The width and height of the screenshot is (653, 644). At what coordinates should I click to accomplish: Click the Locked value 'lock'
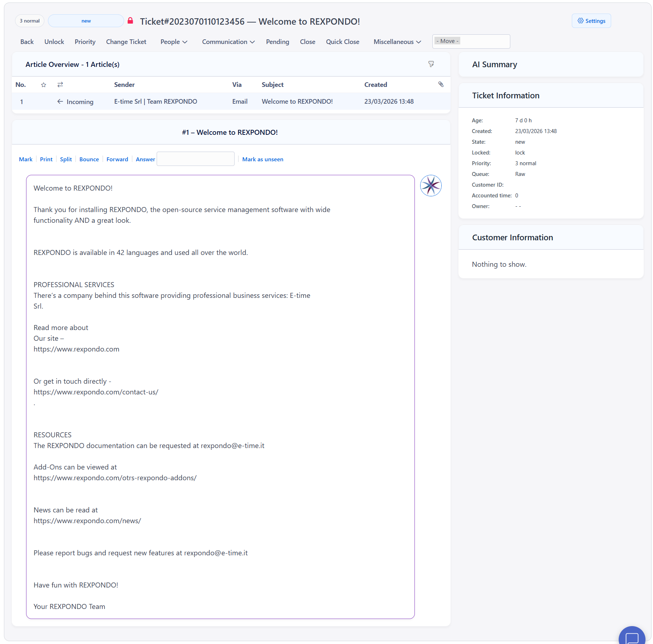pos(520,153)
